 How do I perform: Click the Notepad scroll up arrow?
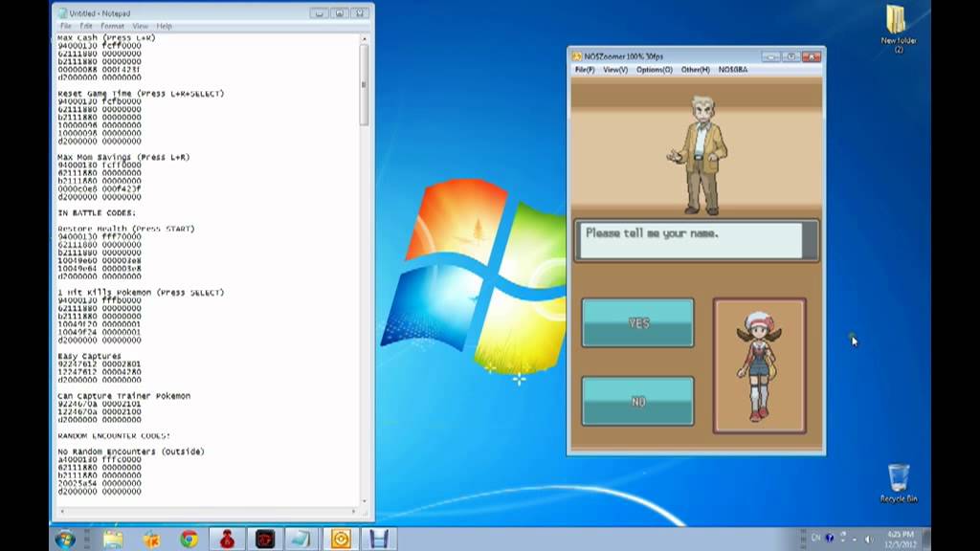[x=364, y=38]
